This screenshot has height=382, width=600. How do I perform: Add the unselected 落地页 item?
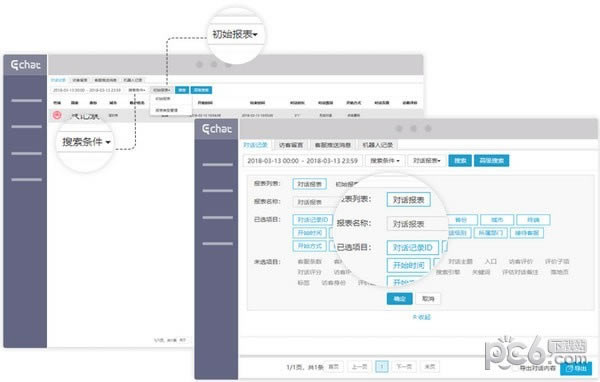pos(559,272)
